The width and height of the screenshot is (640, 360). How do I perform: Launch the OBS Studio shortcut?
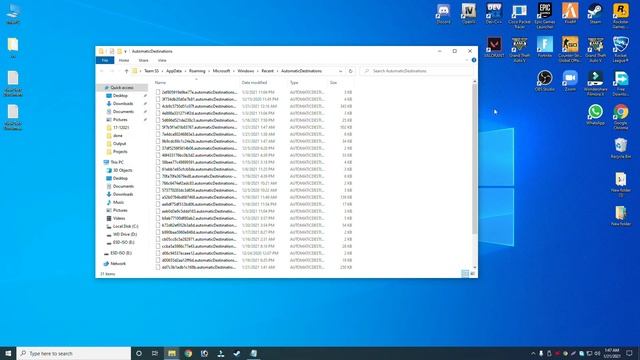tap(545, 80)
